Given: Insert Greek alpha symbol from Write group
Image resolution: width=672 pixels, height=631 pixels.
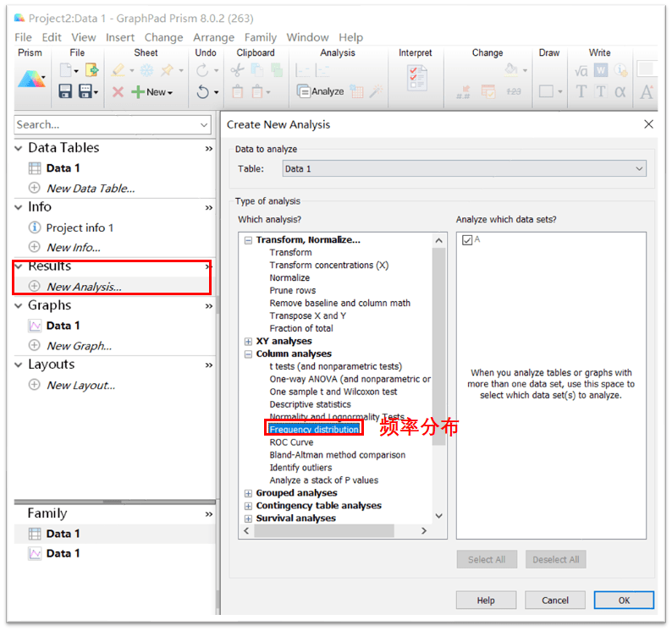Looking at the screenshot, I should point(620,92).
